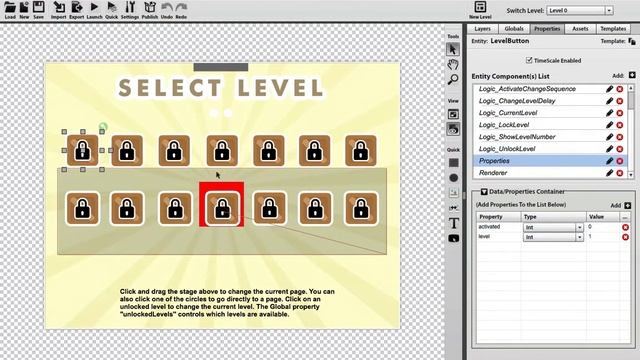
Task: Select the Logic_UnlockLevel list item
Action: tap(550, 149)
